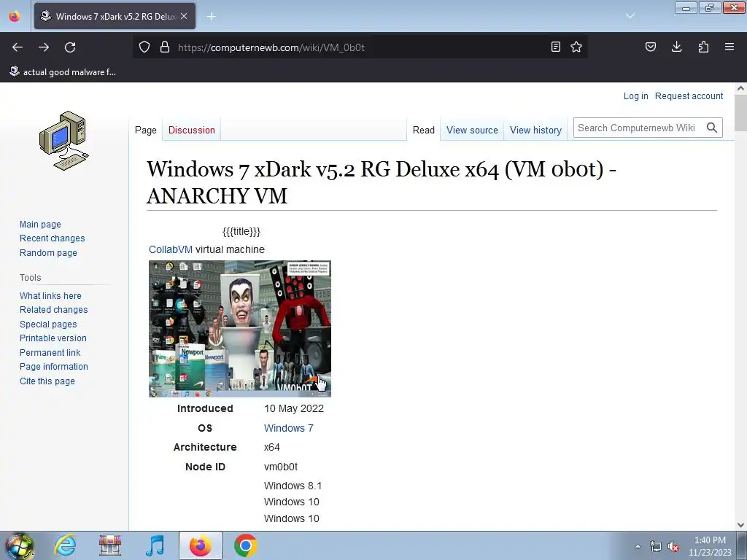Open the taskbar music note app
The width and height of the screenshot is (747, 560).
click(x=155, y=545)
